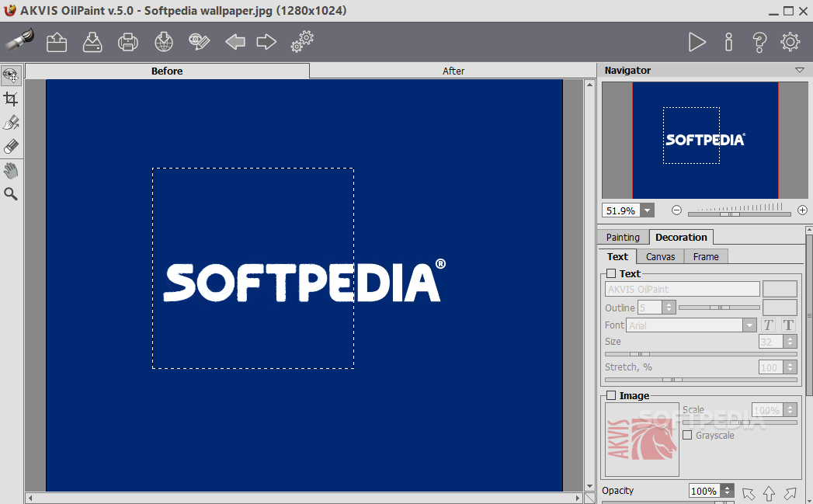Open the Painting tab

(x=623, y=237)
